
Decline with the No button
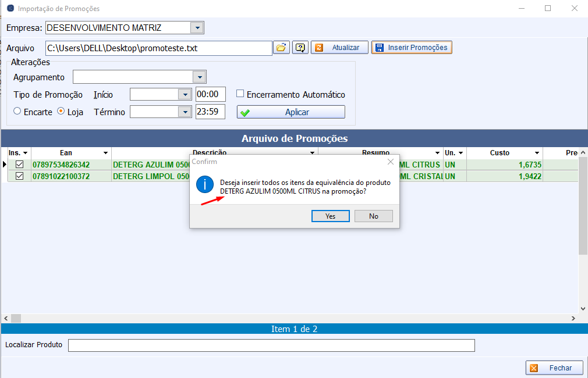(x=373, y=216)
